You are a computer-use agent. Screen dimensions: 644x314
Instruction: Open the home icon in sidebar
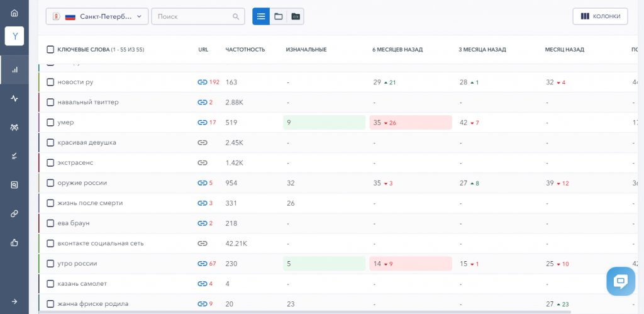click(x=14, y=13)
